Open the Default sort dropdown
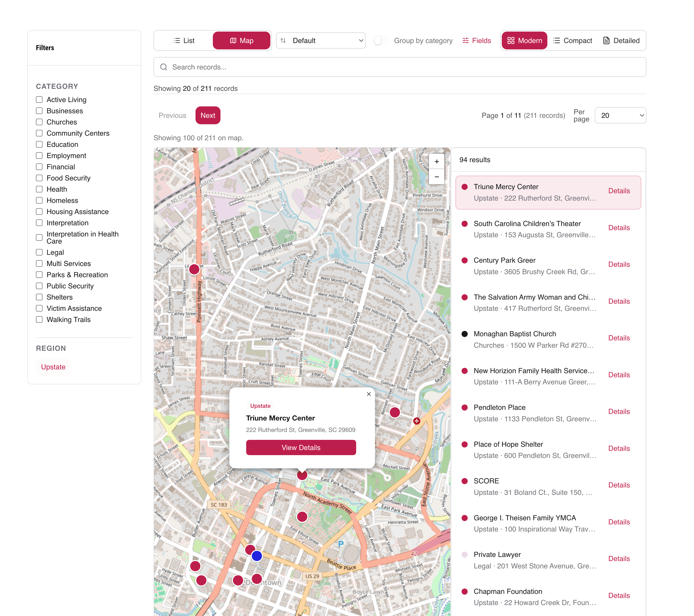The image size is (694, 616). pos(320,40)
